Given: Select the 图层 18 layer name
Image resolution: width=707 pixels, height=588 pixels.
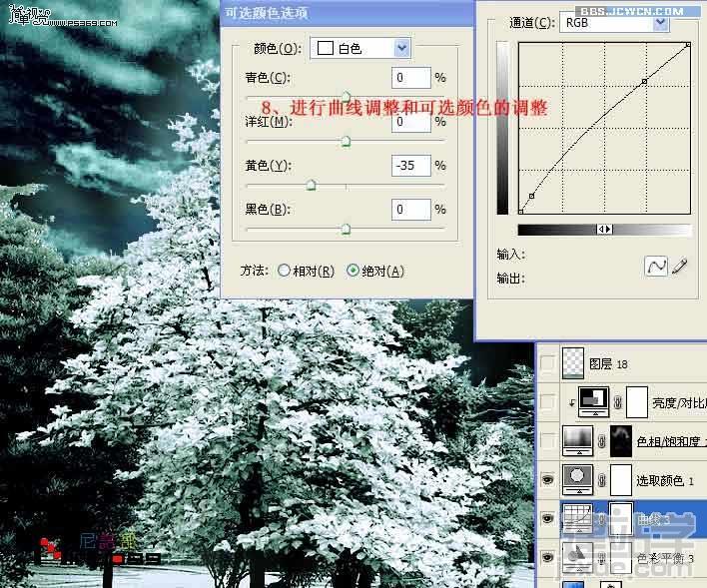Looking at the screenshot, I should click(608, 363).
